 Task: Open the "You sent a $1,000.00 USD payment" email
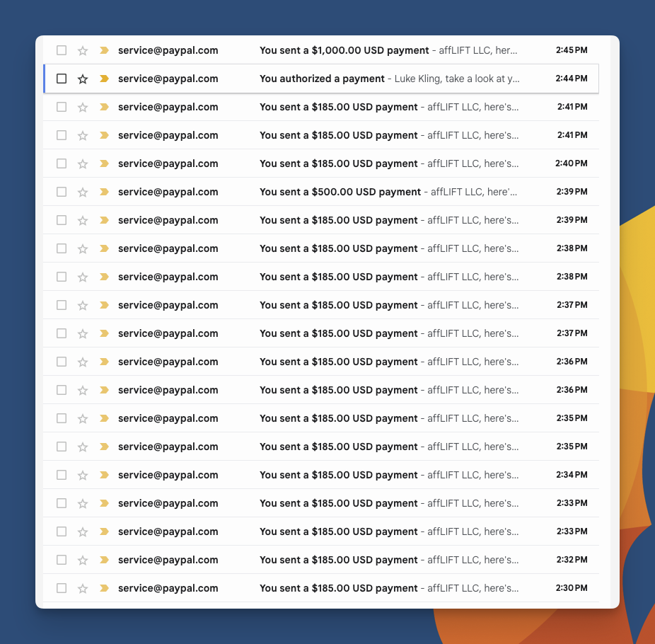coord(344,50)
